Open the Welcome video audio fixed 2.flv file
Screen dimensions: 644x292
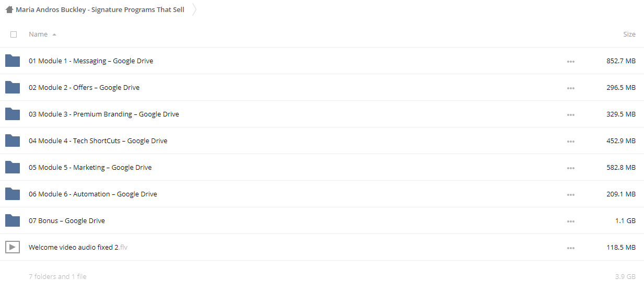point(78,247)
